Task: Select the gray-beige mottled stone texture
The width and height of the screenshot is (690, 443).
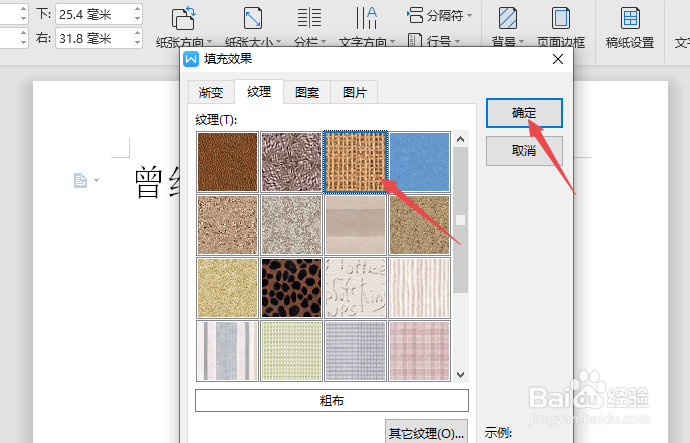Action: coord(291,225)
